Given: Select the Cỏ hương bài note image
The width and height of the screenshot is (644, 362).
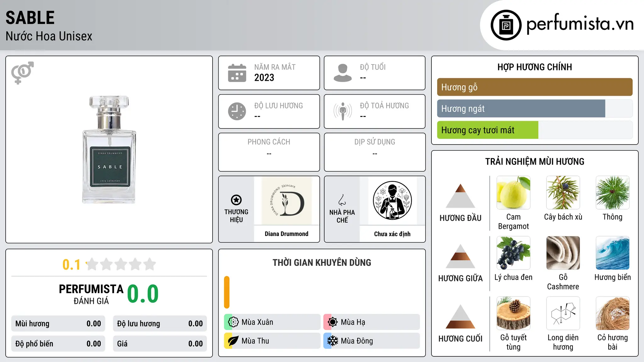Looking at the screenshot, I should click(x=613, y=313).
